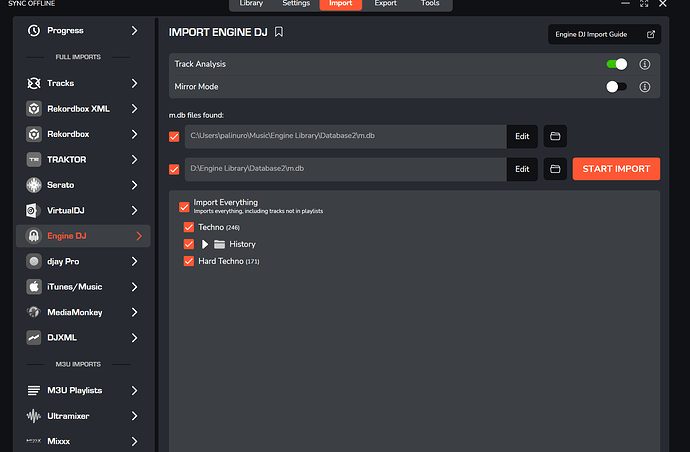Open the Engine DJ Import Guide
Image resolution: width=690 pixels, height=452 pixels.
[x=604, y=34]
